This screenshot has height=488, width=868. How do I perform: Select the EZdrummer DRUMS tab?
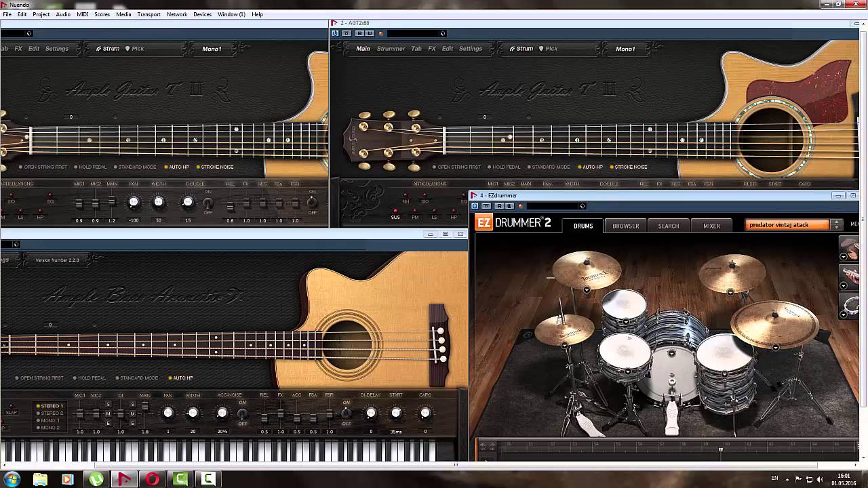tap(583, 226)
